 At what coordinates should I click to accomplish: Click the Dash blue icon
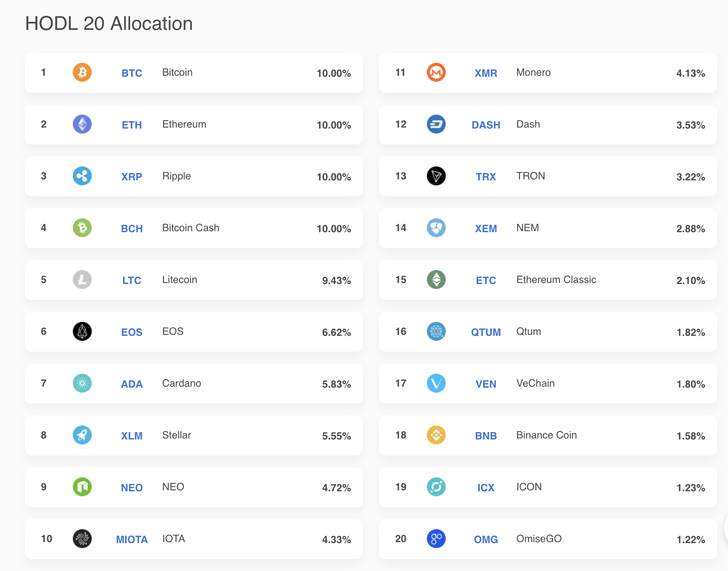coord(436,124)
